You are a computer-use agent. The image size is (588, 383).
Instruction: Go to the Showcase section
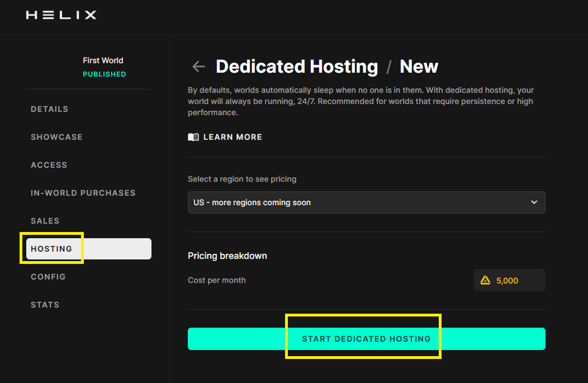click(56, 137)
